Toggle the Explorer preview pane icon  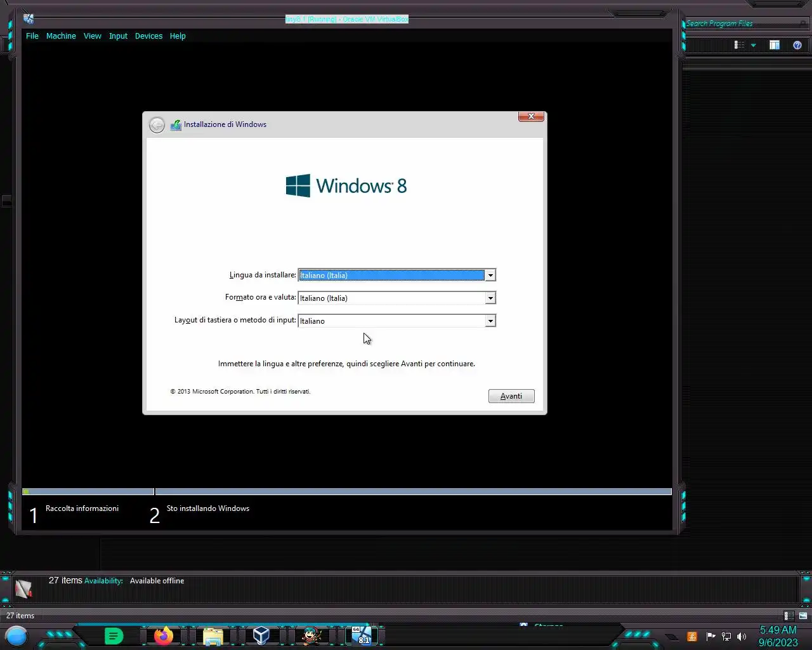[x=775, y=45]
